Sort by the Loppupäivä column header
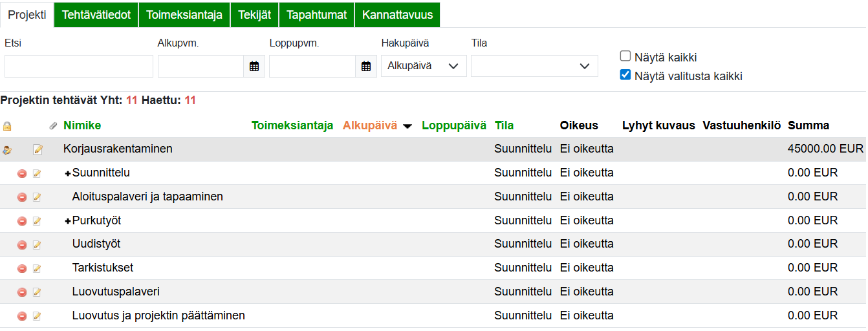The height and width of the screenshot is (331, 868). [453, 125]
